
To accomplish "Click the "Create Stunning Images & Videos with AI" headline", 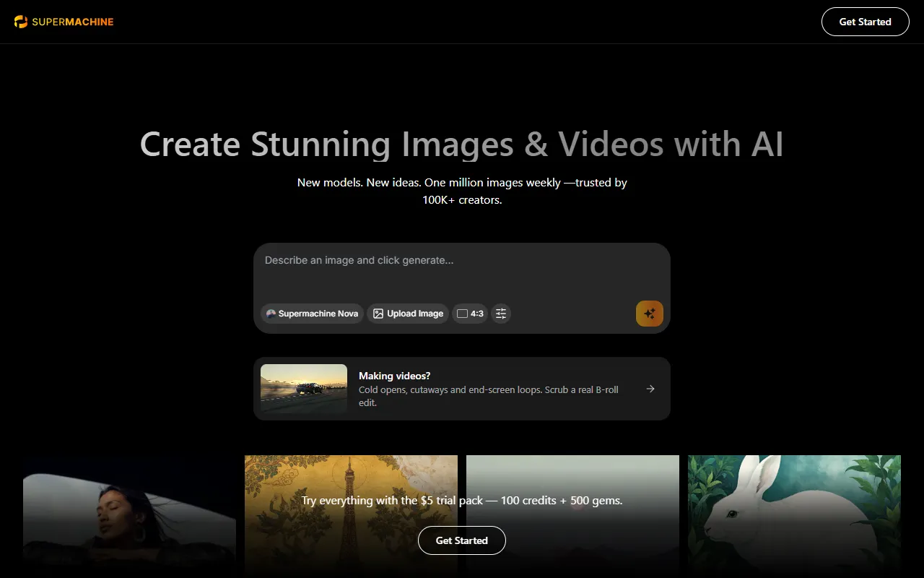I will tap(462, 144).
